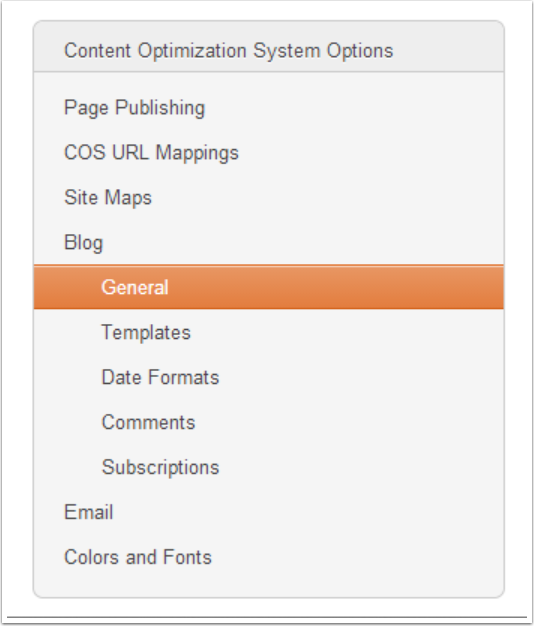Click the orange General selection bar

tap(269, 287)
